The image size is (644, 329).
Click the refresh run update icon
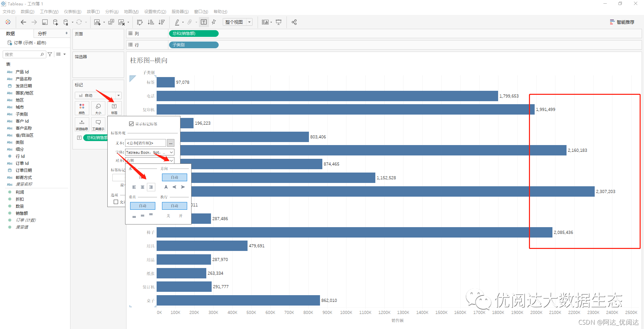tap(79, 22)
